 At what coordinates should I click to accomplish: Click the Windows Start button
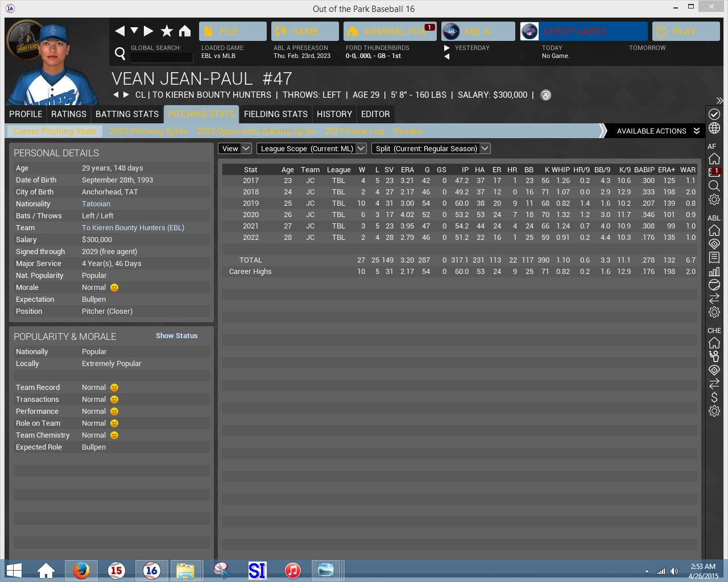pyautogui.click(x=14, y=570)
